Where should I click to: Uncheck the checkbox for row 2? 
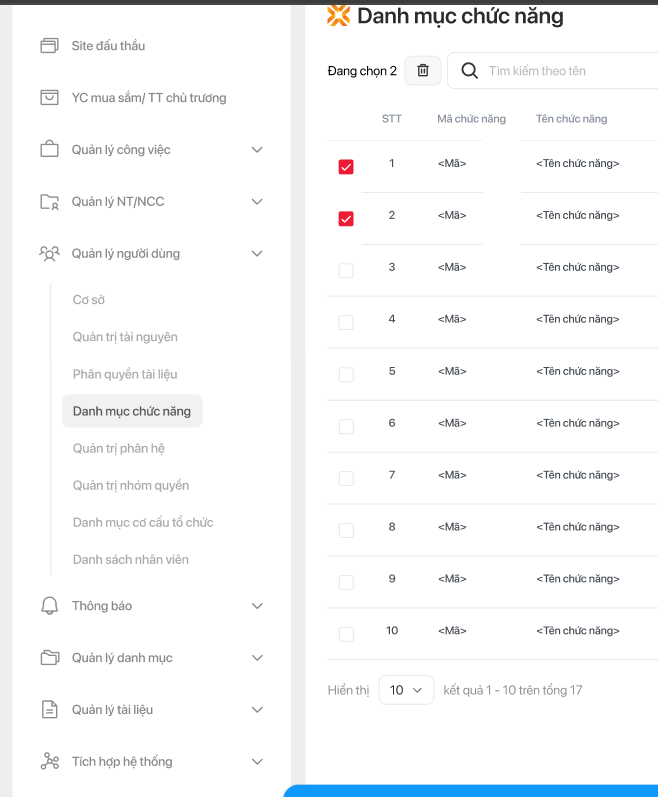point(346,219)
